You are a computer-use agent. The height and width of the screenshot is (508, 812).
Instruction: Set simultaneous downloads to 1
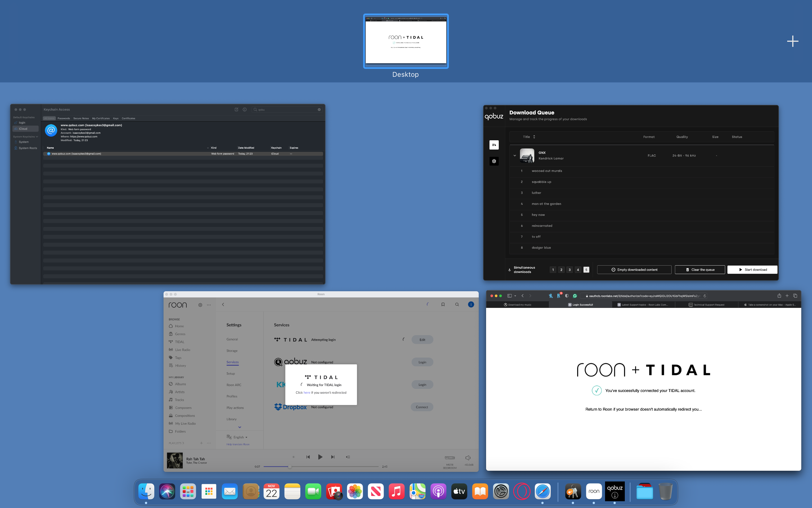[553, 270]
